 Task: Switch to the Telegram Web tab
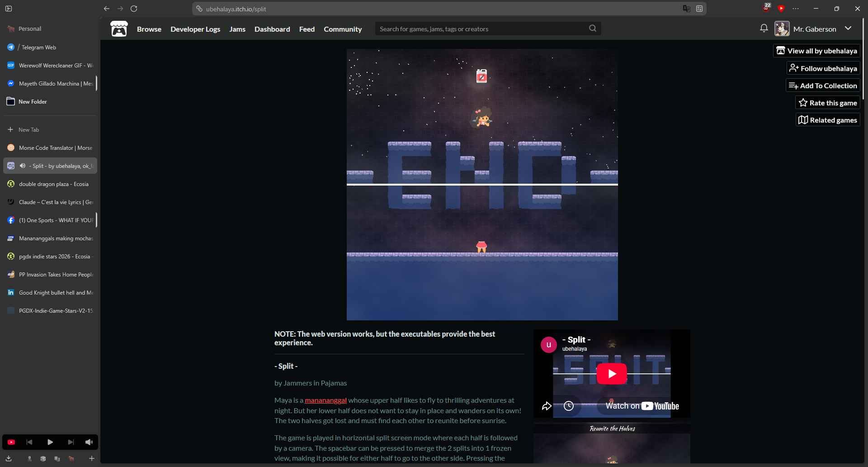[50, 48]
